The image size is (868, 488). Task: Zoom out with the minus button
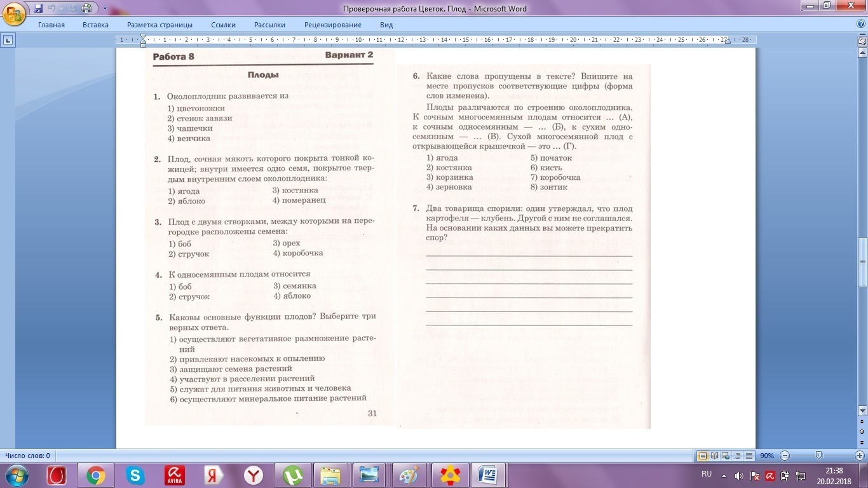click(x=785, y=456)
